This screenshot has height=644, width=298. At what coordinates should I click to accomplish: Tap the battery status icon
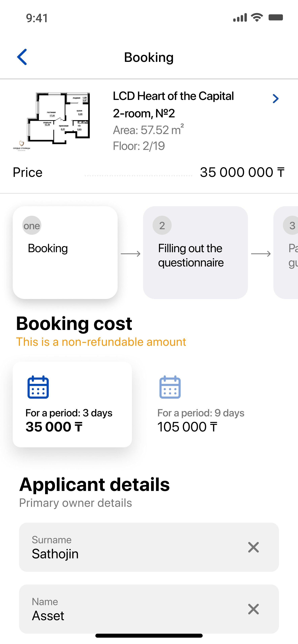pyautogui.click(x=276, y=17)
